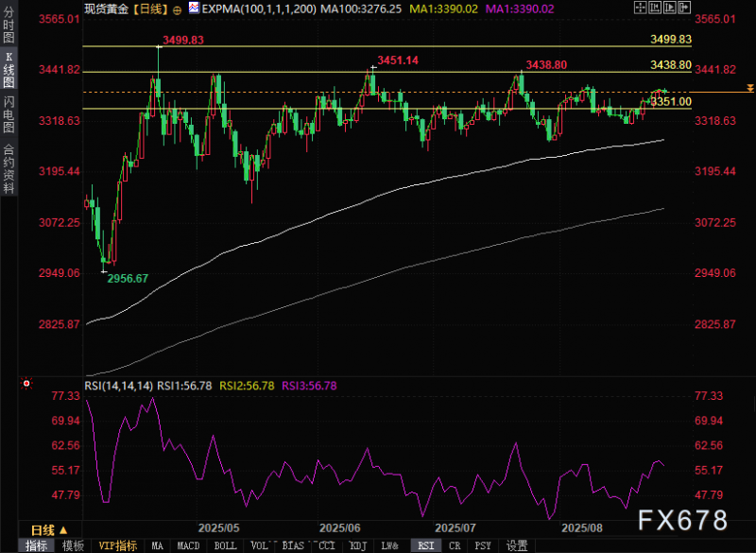This screenshot has height=553, width=756.
Task: Click the 现货黄金 chart title
Action: [106, 9]
